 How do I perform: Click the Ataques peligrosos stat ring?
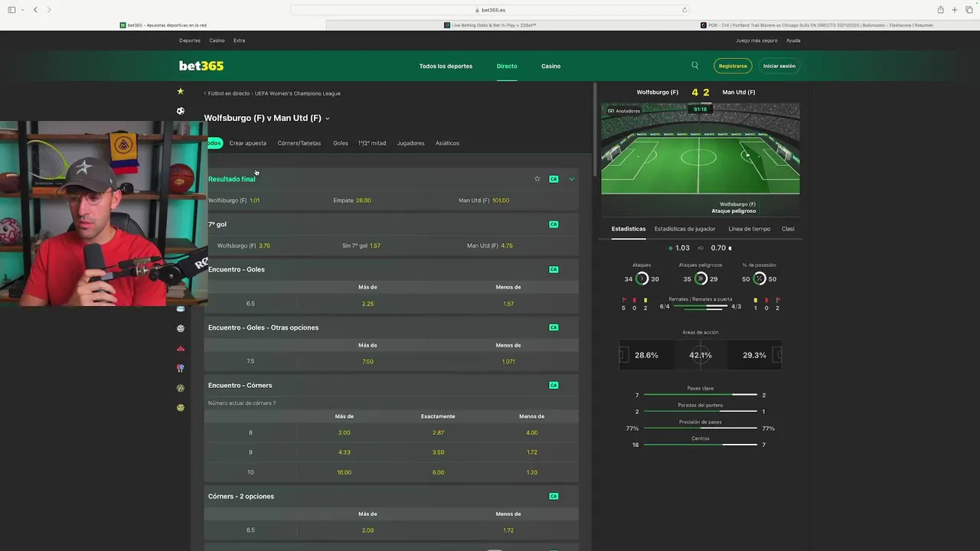[700, 279]
